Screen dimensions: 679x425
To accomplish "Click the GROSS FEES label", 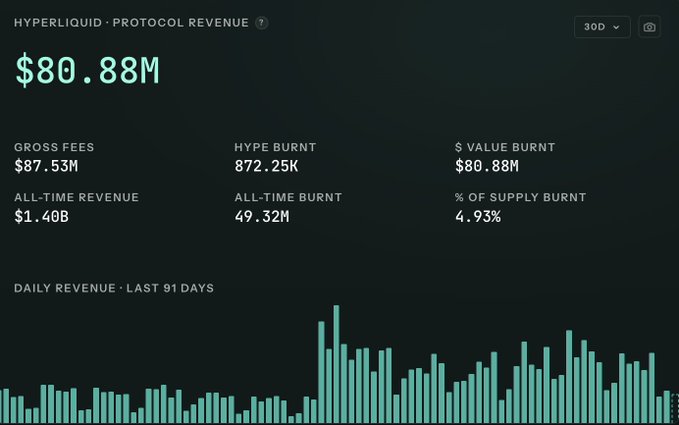I will pos(54,147).
